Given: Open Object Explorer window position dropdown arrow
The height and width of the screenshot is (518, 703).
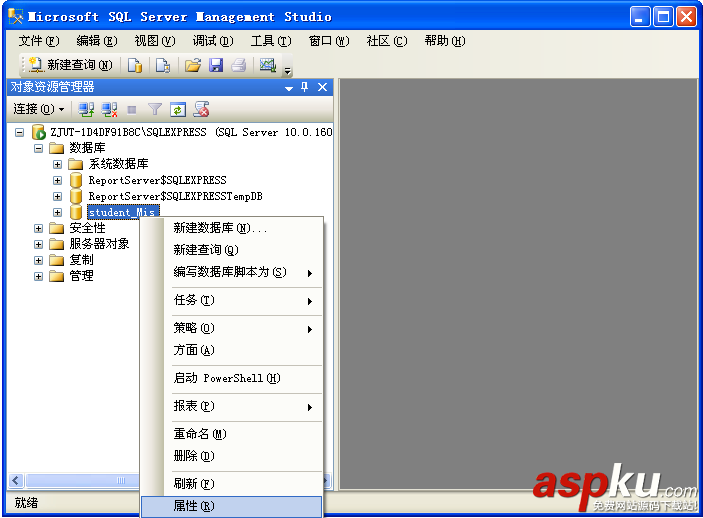Looking at the screenshot, I should click(x=289, y=88).
